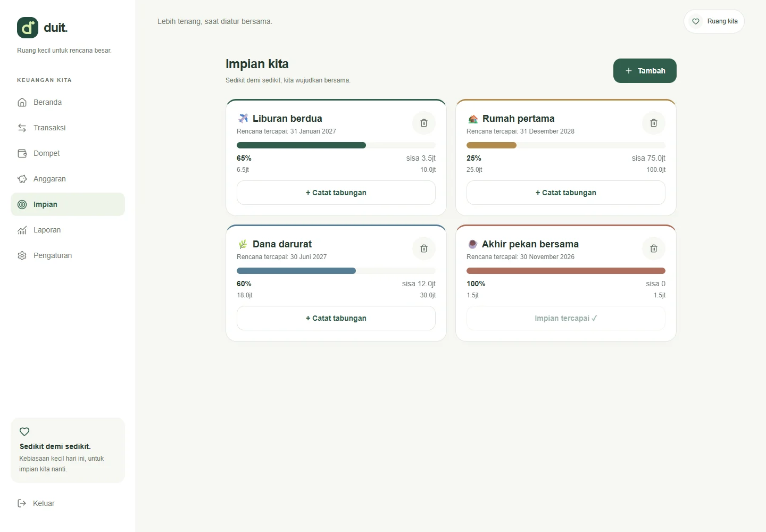
Task: Click the airplane emoji on Liburan berdua
Action: [x=243, y=118]
